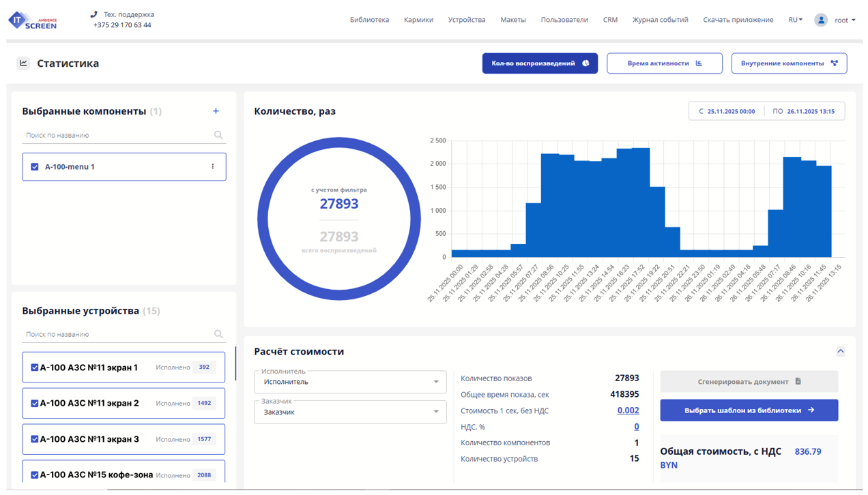Screen dimensions: 868x495
Task: Click the plus icon to add component
Action: pyautogui.click(x=216, y=111)
